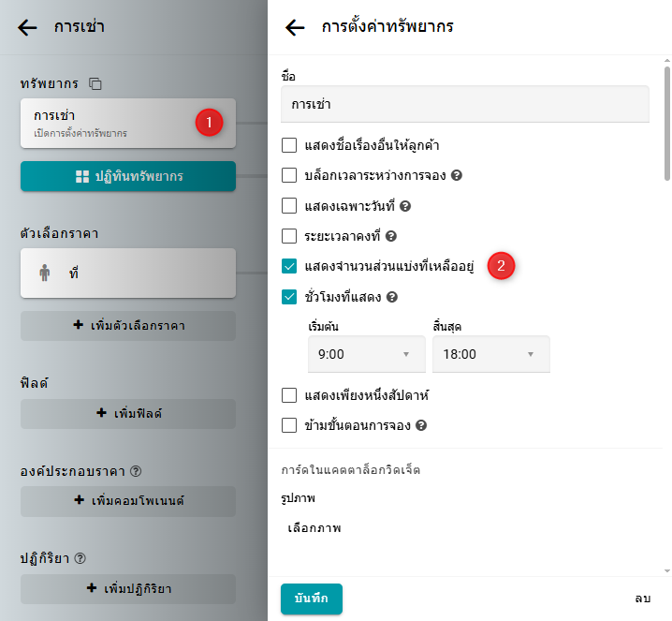Click the ปฏิทินทรัพยากร calendar button
672x621 pixels.
point(127,176)
